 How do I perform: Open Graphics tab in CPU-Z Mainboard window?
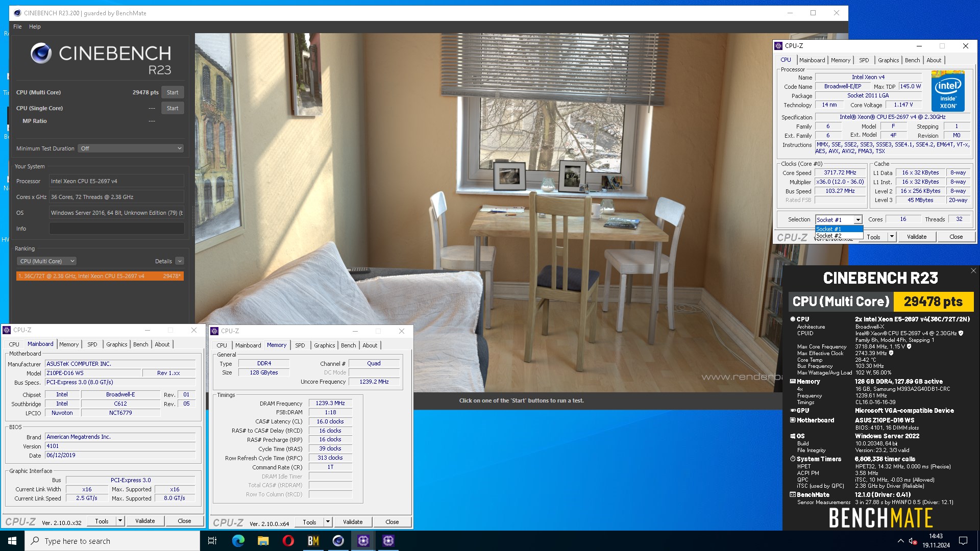point(117,344)
